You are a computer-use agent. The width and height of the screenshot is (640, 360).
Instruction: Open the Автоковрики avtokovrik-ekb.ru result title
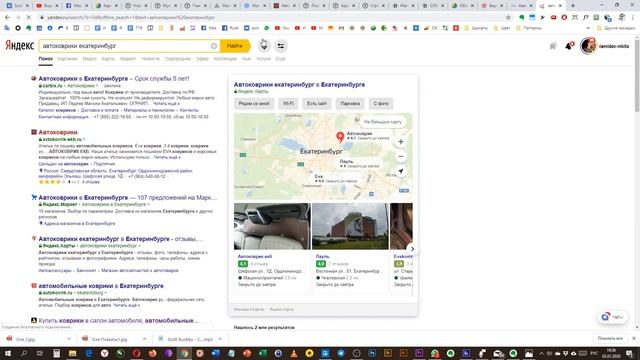[58, 132]
